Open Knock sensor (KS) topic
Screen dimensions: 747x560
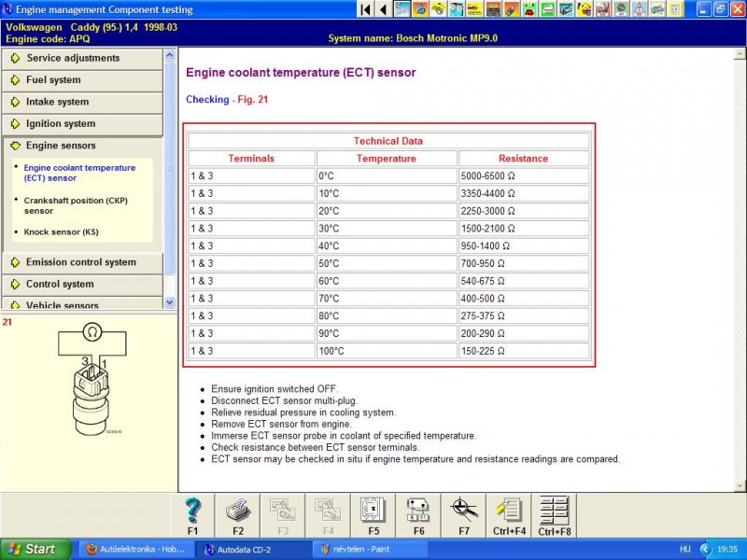click(61, 232)
